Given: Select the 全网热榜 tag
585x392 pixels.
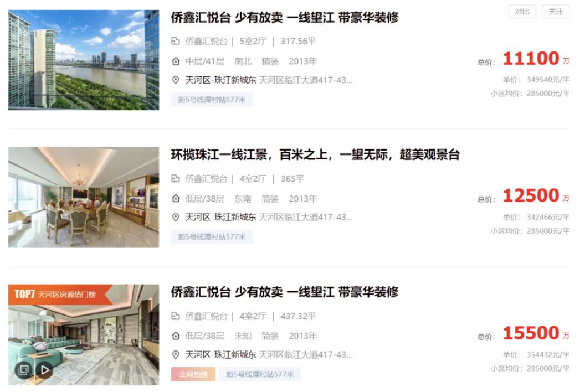Looking at the screenshot, I should click(x=193, y=374).
